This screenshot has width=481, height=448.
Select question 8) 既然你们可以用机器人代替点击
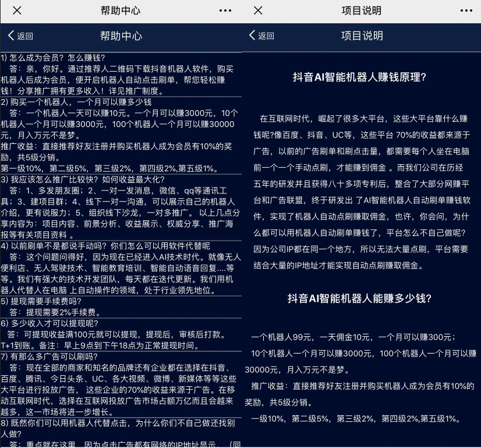pyautogui.click(x=118, y=428)
